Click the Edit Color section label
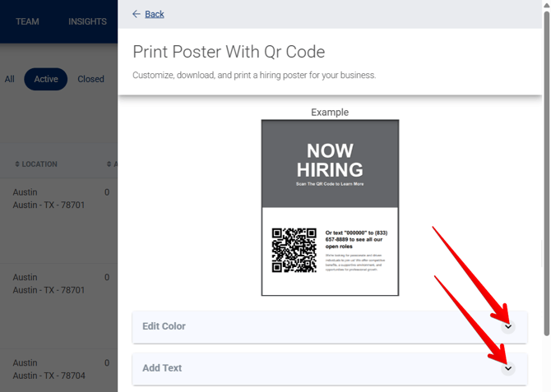The image size is (551, 392). point(164,326)
